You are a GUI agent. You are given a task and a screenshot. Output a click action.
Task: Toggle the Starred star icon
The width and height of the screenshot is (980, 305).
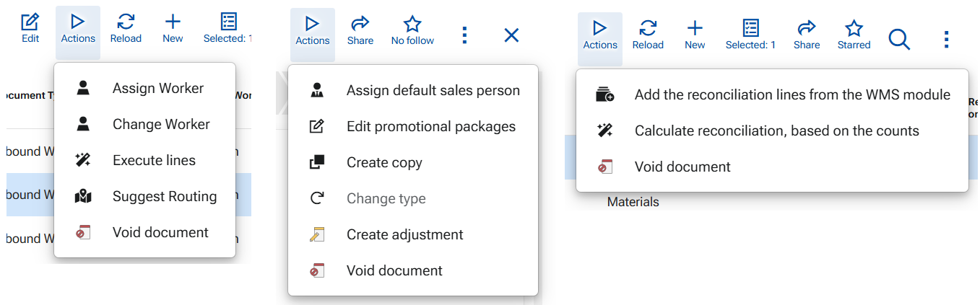click(854, 29)
